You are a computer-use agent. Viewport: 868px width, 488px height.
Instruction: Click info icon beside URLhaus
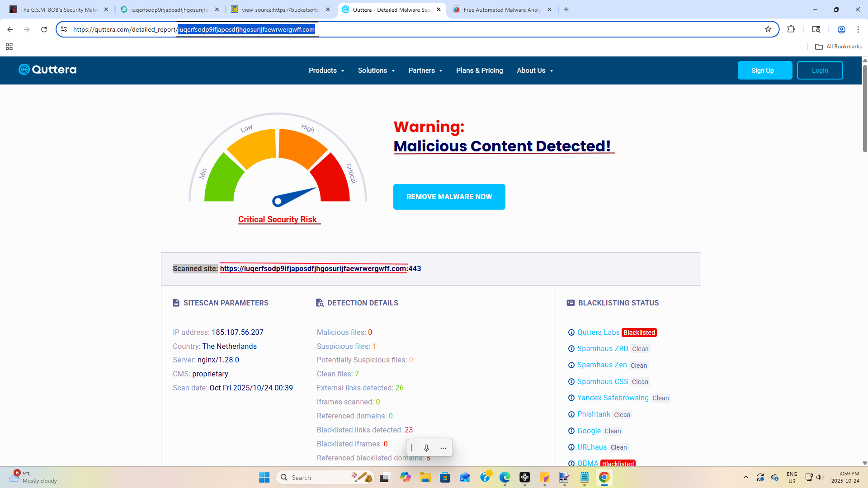[x=571, y=447]
